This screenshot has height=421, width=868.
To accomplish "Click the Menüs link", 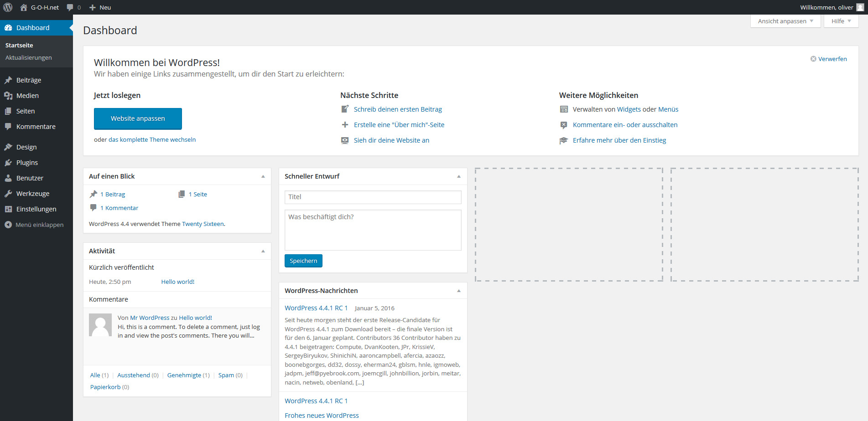I will (668, 109).
